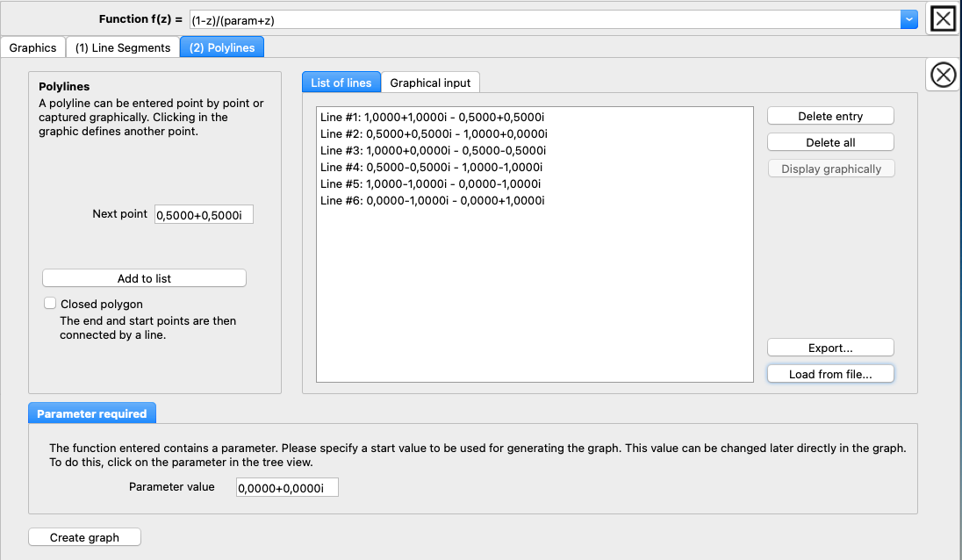Click the circular X close icon

(x=943, y=75)
